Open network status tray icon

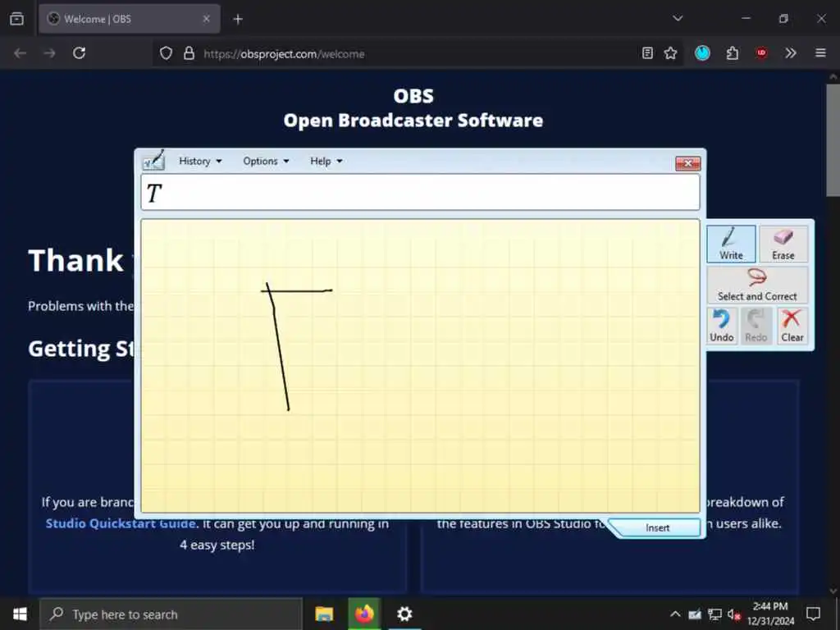714,614
